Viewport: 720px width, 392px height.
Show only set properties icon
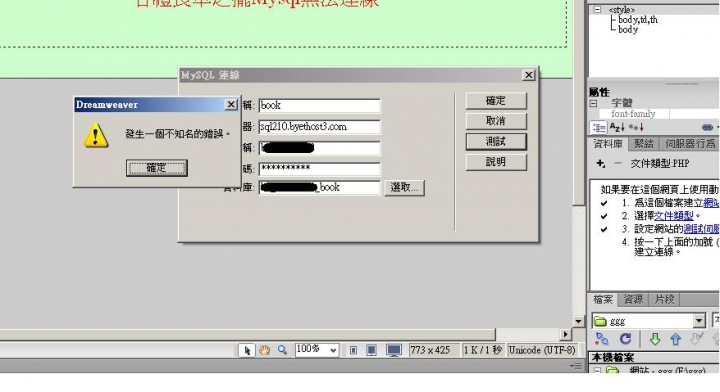636,128
